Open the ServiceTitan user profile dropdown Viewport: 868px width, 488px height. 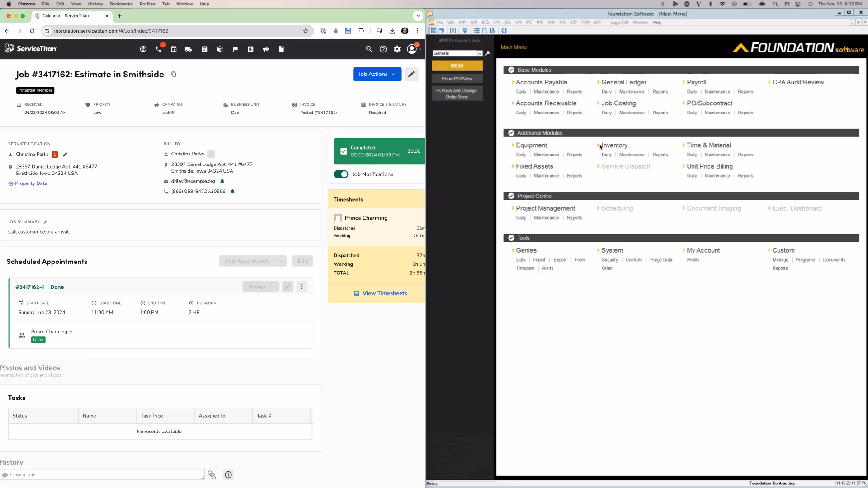tap(414, 49)
